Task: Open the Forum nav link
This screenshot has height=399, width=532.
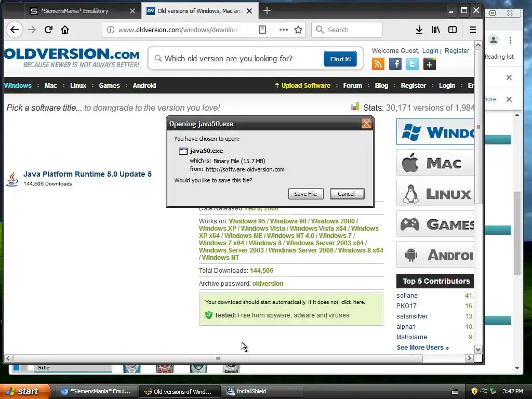Action: [x=353, y=86]
